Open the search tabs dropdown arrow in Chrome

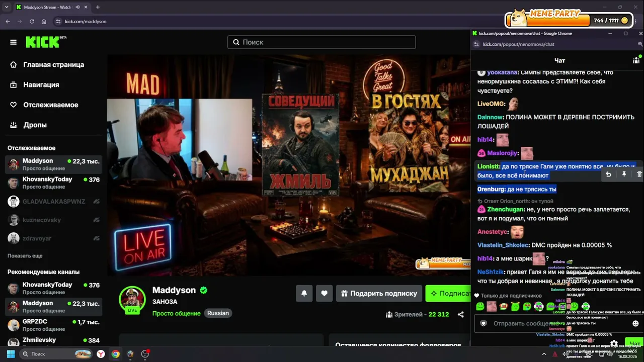[x=7, y=7]
